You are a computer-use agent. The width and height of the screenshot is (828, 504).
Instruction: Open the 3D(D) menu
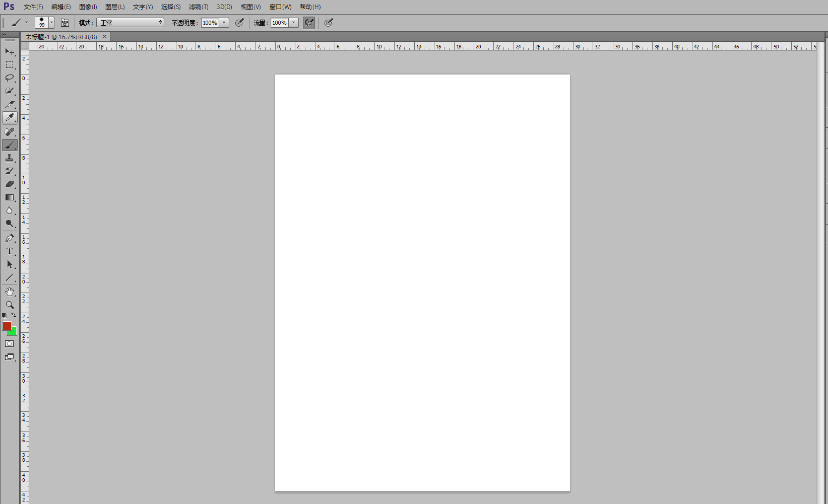pos(224,7)
